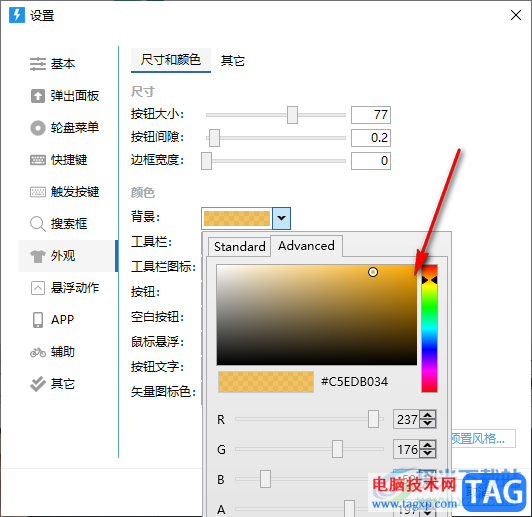Click the R value field showing 237
Viewport: 532px width, 517px height.
(406, 420)
